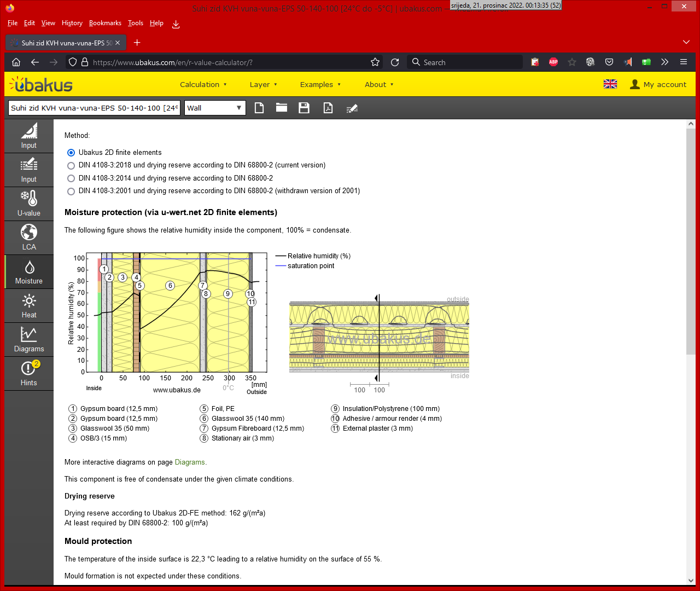Click the edit notes pencil icon
This screenshot has height=591, width=700.
pos(352,108)
